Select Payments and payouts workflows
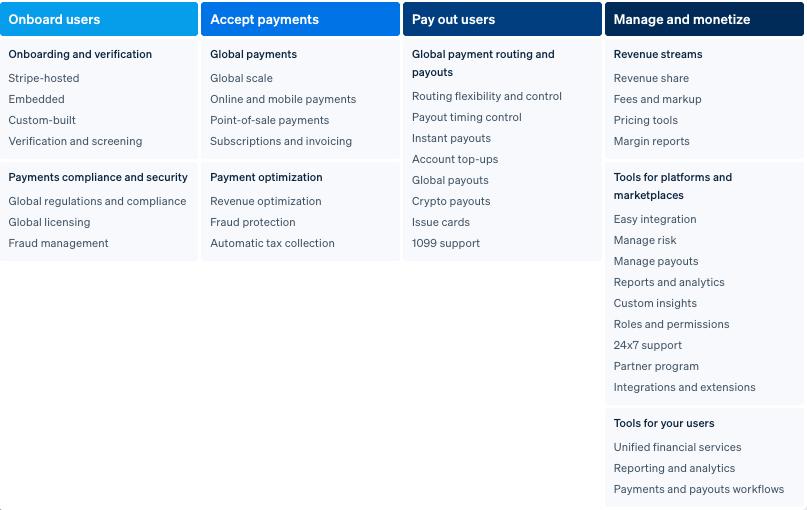Image resolution: width=807 pixels, height=510 pixels. (699, 489)
